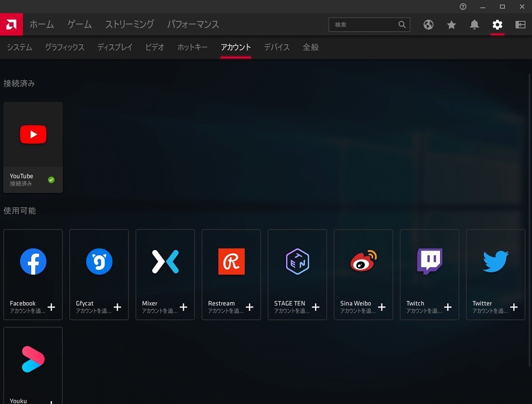Add Twitter account with plus icon
Image resolution: width=532 pixels, height=404 pixels.
[514, 307]
